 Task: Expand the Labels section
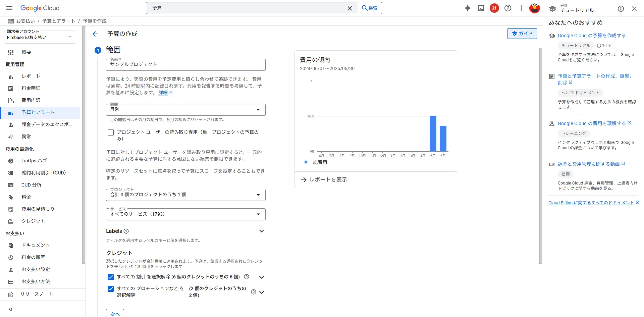261,231
